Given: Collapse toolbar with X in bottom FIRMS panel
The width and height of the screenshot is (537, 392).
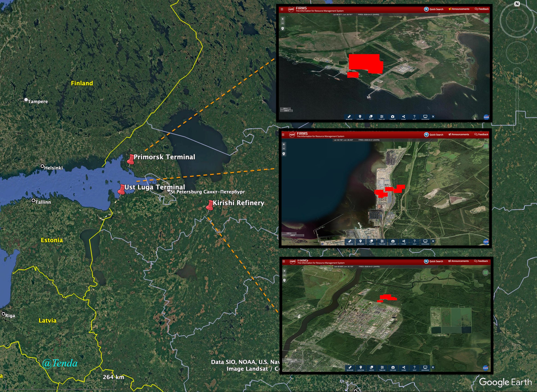Looking at the screenshot, I should (x=433, y=367).
